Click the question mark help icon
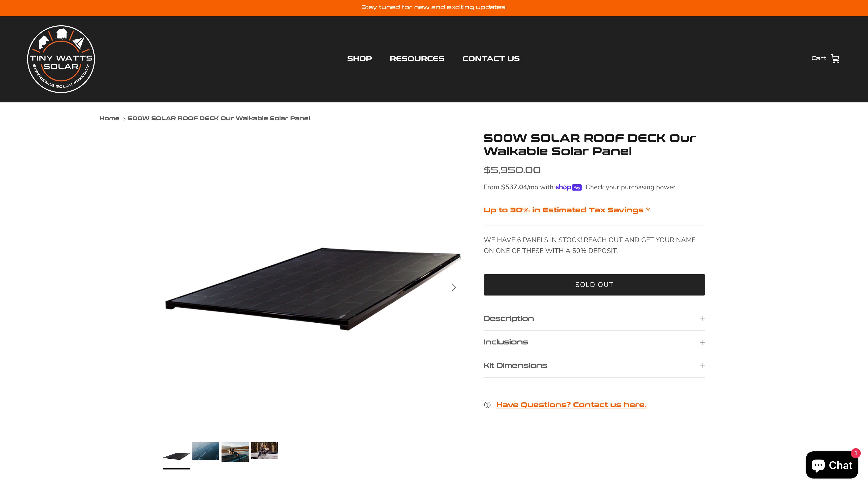Viewport: 868px width, 488px height. click(487, 405)
